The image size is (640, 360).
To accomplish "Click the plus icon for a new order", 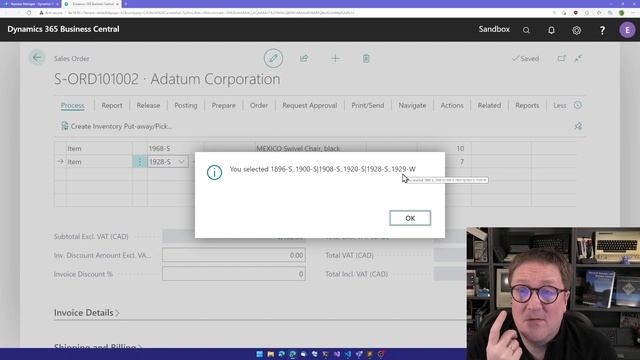I will coord(335,58).
